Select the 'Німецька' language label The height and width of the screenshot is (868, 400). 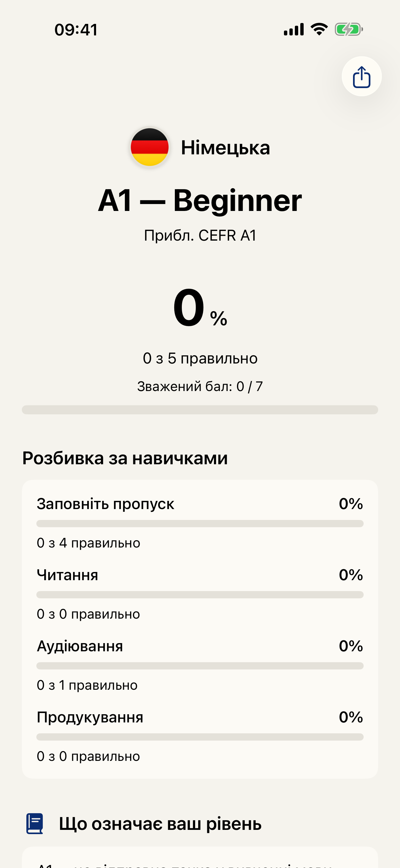[225, 148]
